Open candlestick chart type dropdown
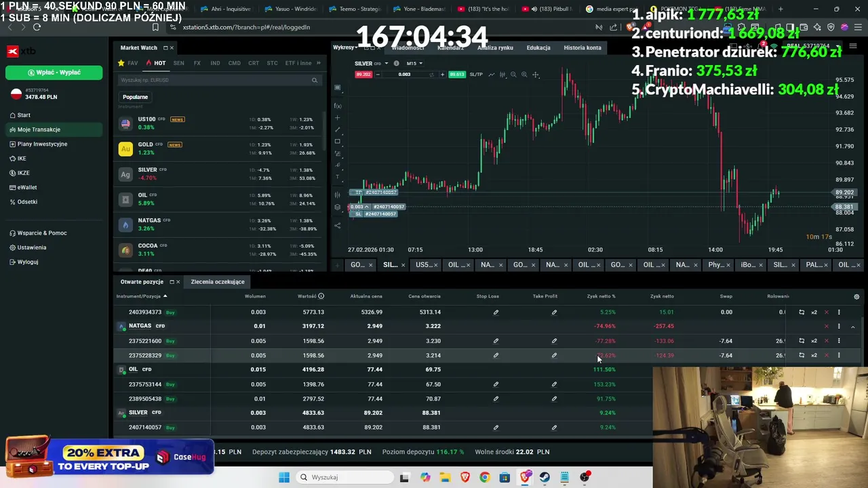Screen dimensions: 868x488 [x=502, y=75]
